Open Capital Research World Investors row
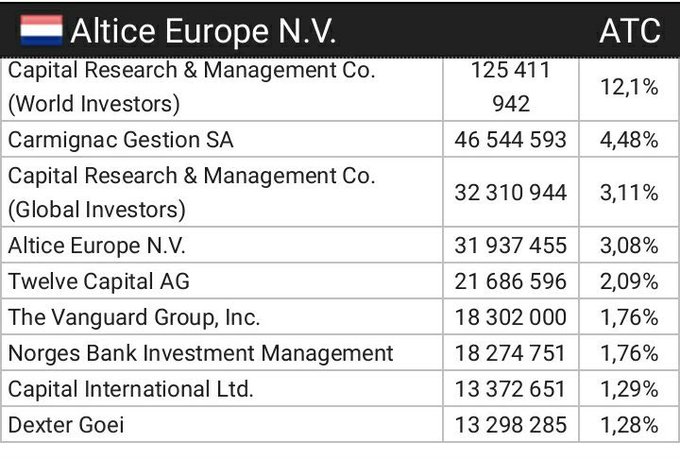Screen dimensions: 680x459 191,87
